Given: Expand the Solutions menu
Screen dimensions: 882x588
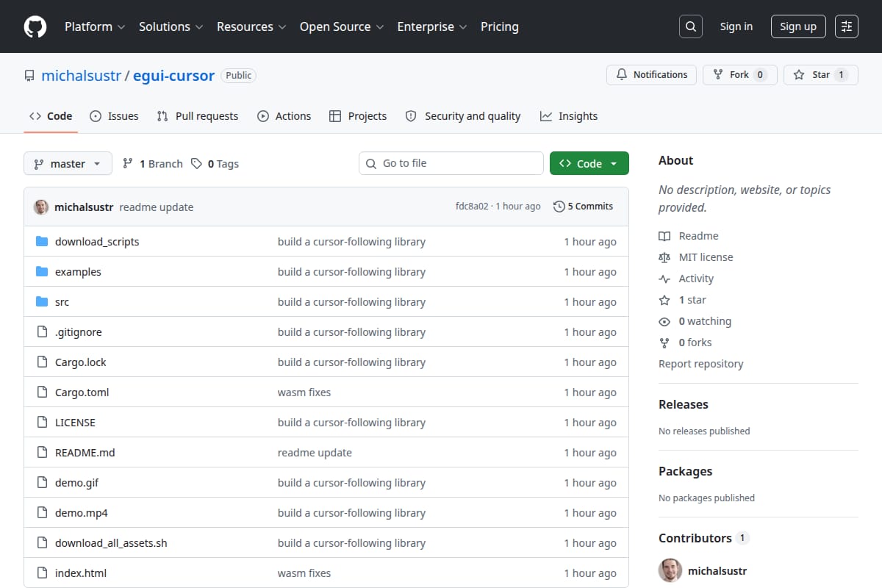Looking at the screenshot, I should 170,26.
